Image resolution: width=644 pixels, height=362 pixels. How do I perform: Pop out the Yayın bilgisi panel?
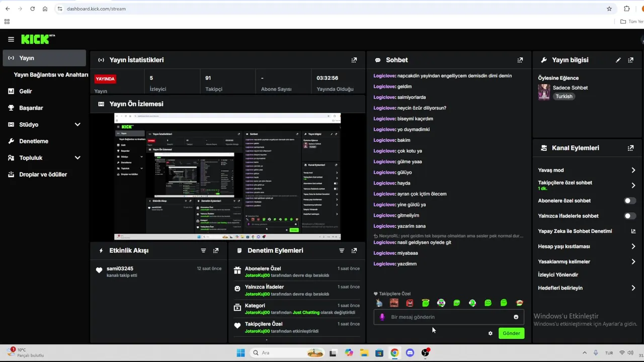tap(631, 60)
